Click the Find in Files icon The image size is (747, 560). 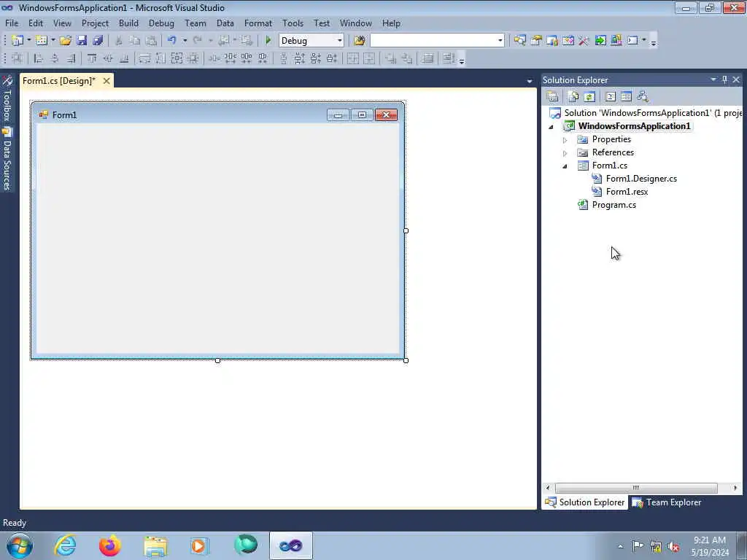pyautogui.click(x=360, y=41)
